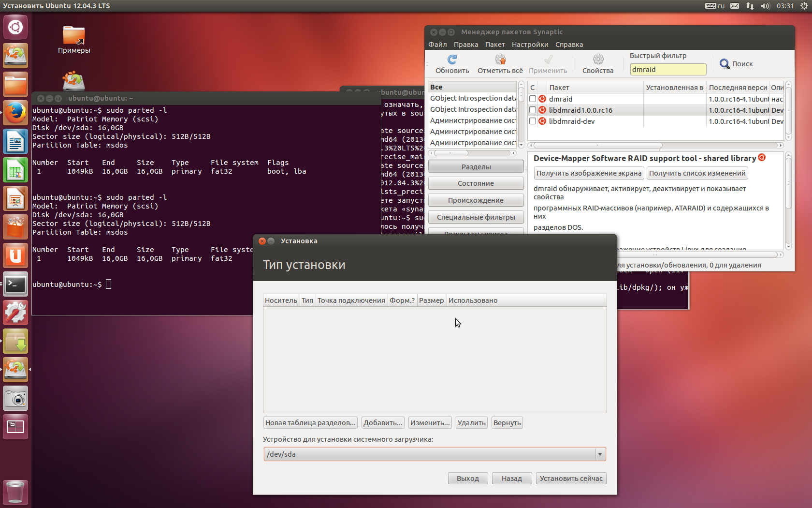Open LibreOffice Calc in launcher
The image size is (812, 508).
point(15,170)
